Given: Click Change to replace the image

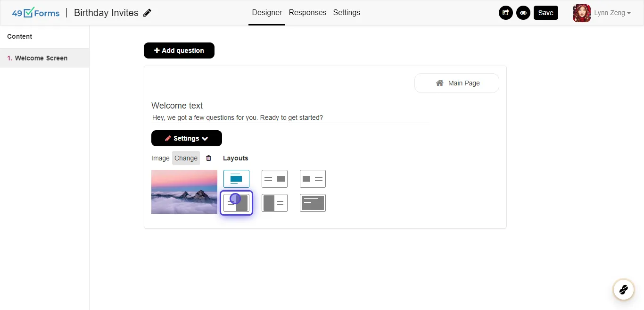Looking at the screenshot, I should pos(186,158).
